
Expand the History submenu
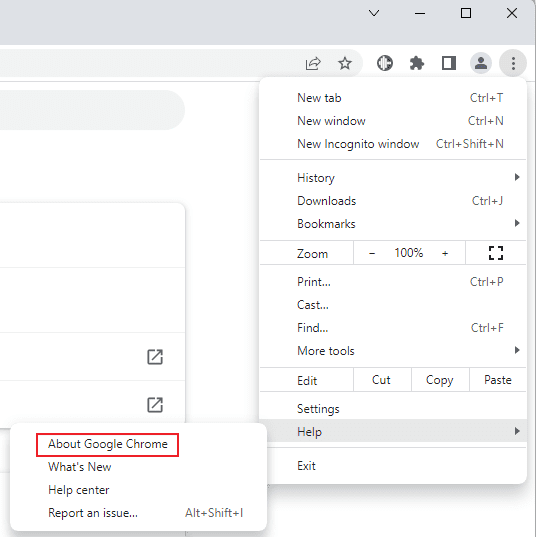click(393, 178)
